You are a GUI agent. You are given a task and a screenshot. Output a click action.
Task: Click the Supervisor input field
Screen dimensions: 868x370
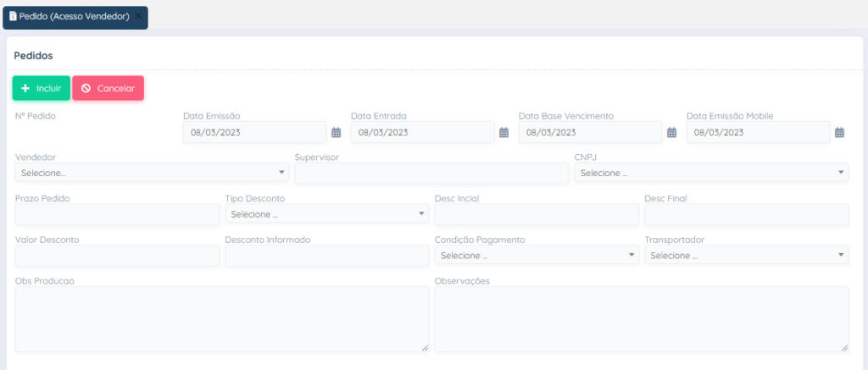pos(431,173)
